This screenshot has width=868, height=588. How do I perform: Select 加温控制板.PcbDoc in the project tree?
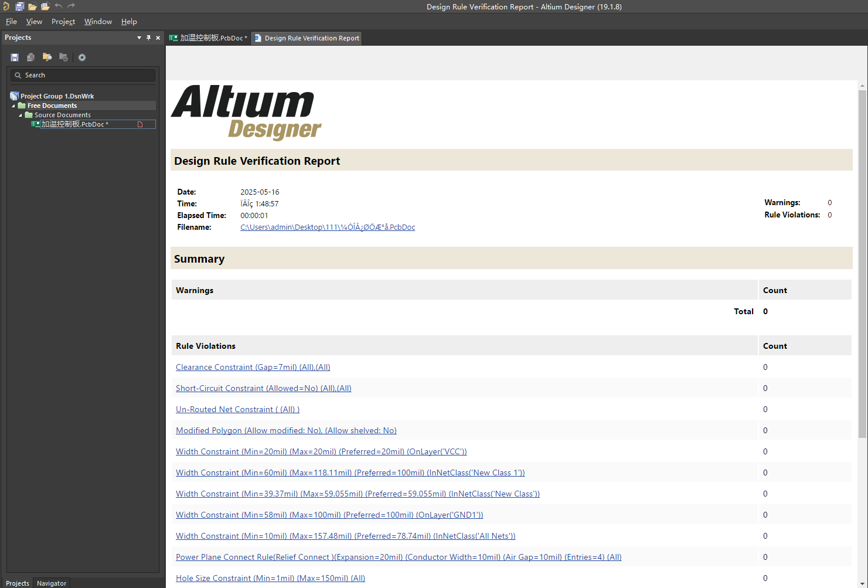75,124
